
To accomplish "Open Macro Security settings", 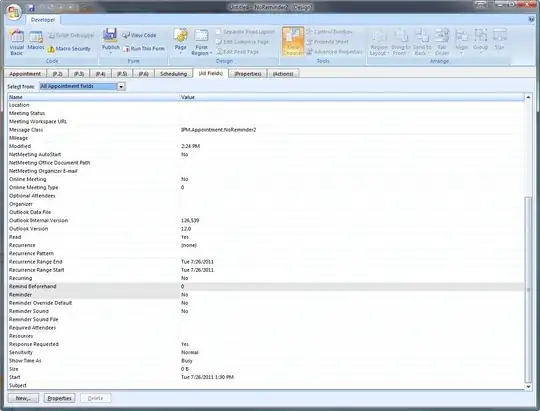I will pyautogui.click(x=69, y=49).
